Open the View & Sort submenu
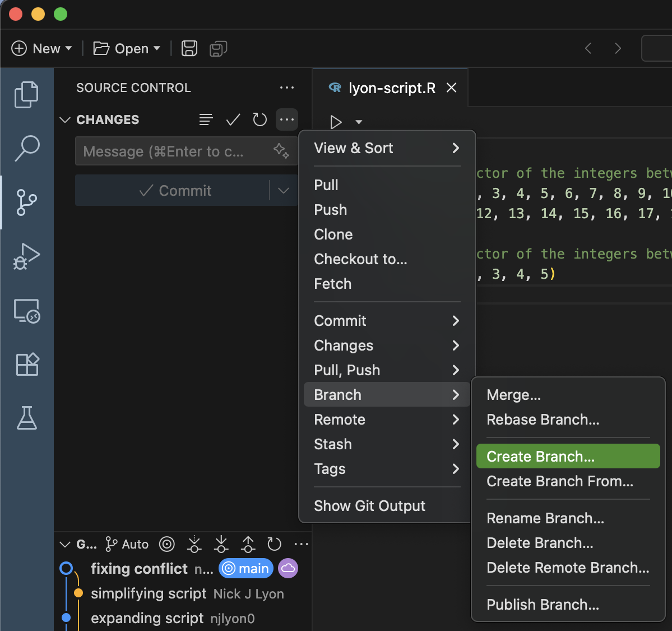Image resolution: width=672 pixels, height=631 pixels. point(386,148)
